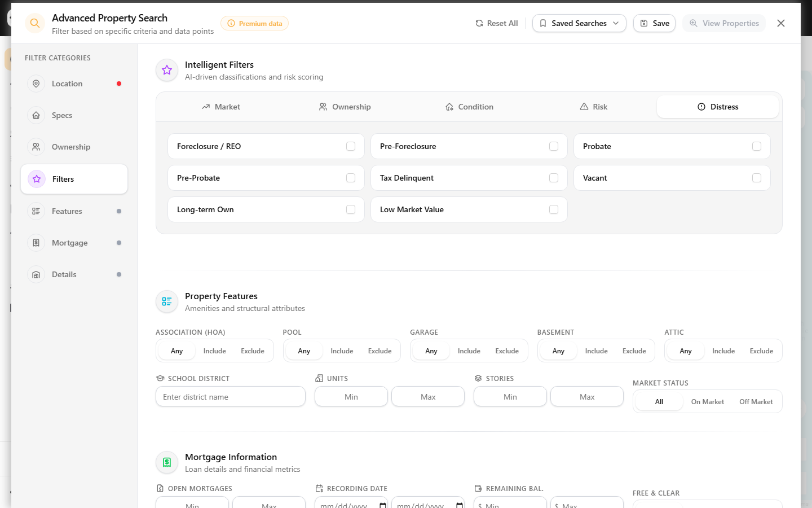Image resolution: width=812 pixels, height=508 pixels.
Task: Tick the Probate checkbox
Action: click(x=757, y=146)
